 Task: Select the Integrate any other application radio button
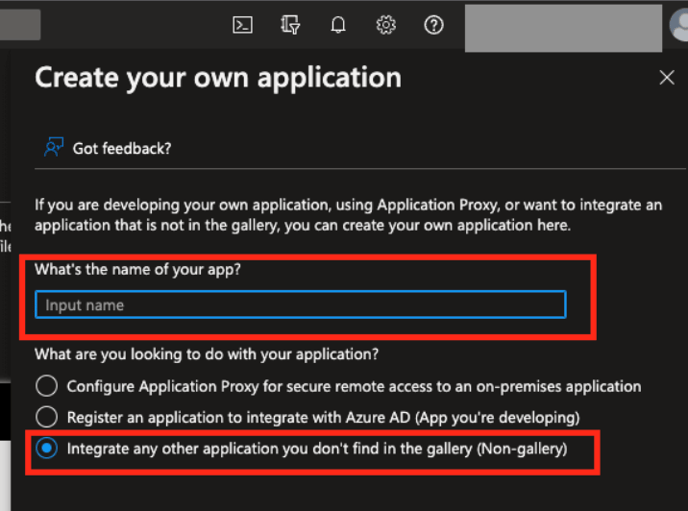[x=46, y=449]
